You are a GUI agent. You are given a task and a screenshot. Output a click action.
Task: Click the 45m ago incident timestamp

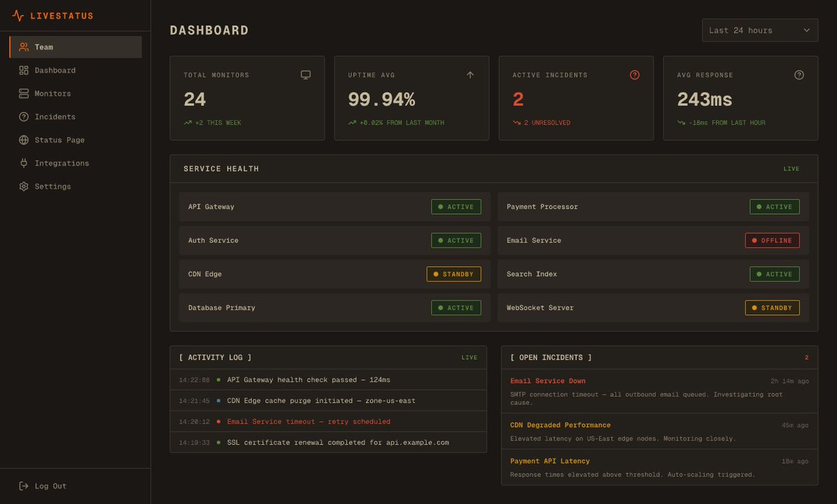pos(795,425)
